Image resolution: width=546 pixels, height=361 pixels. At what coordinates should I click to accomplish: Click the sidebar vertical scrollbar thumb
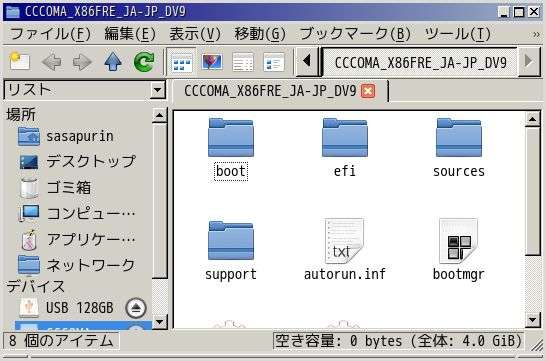click(159, 201)
